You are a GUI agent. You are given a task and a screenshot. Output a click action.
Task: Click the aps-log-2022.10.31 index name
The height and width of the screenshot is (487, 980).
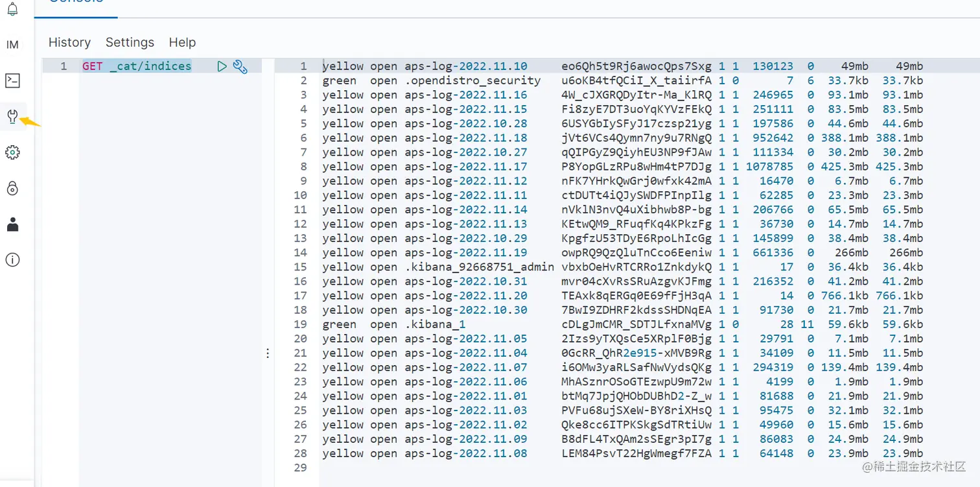click(x=466, y=281)
